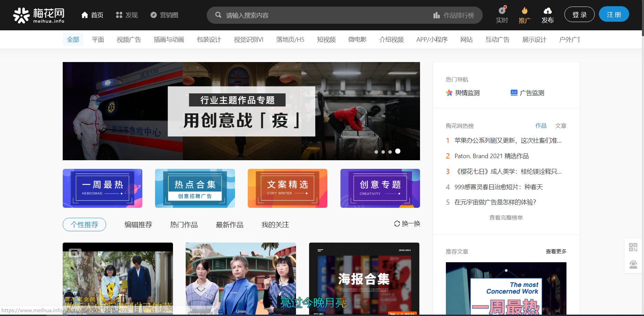Click the bar chart icon beside 作品排行榜
Image resolution: width=644 pixels, height=316 pixels.
tap(436, 15)
